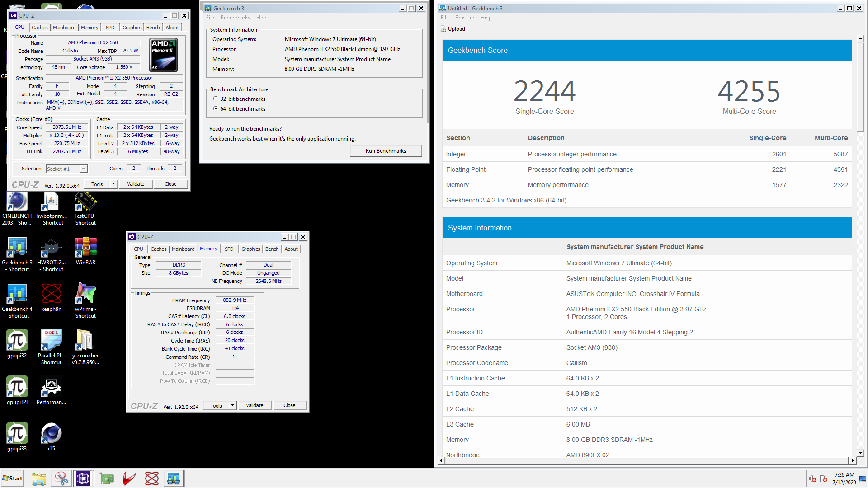The height and width of the screenshot is (488, 868).
Task: Click Validate in the Memory CPU-Z window
Action: coord(255,405)
